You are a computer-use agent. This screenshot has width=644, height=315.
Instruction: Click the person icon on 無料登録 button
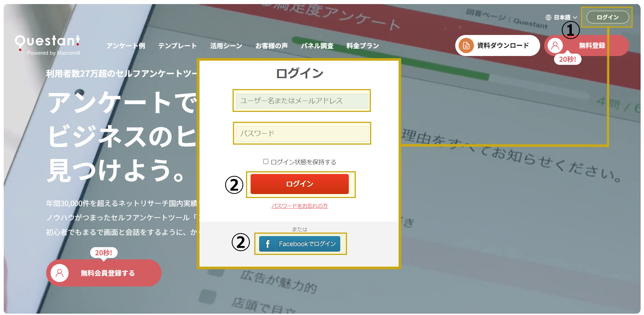point(555,45)
